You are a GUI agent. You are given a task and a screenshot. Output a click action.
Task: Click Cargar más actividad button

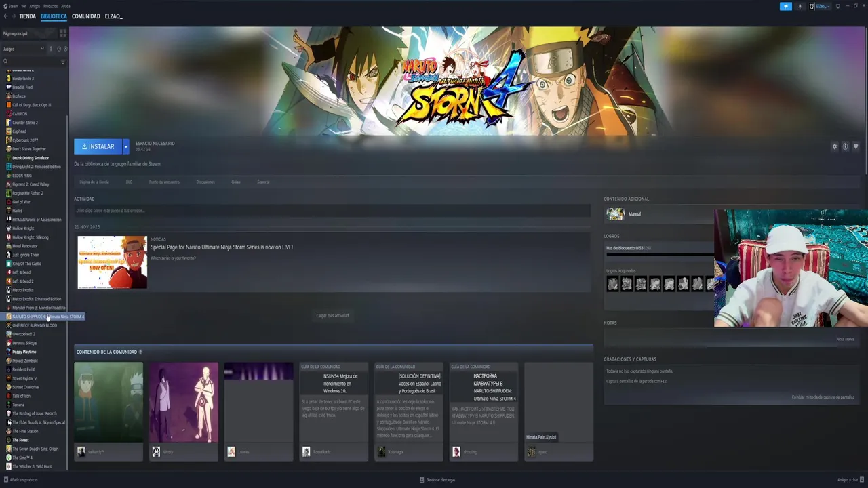tap(332, 316)
